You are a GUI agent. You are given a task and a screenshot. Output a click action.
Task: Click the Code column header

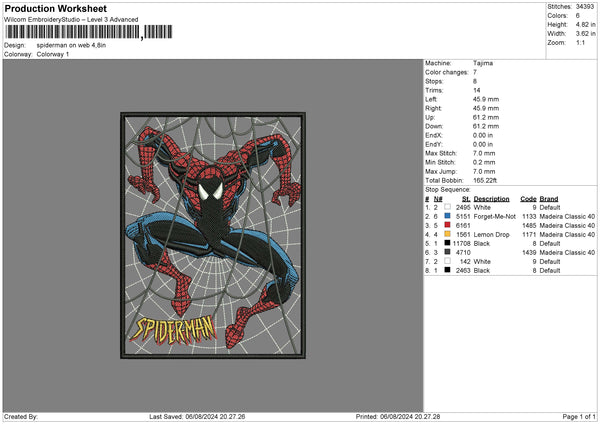pyautogui.click(x=528, y=199)
